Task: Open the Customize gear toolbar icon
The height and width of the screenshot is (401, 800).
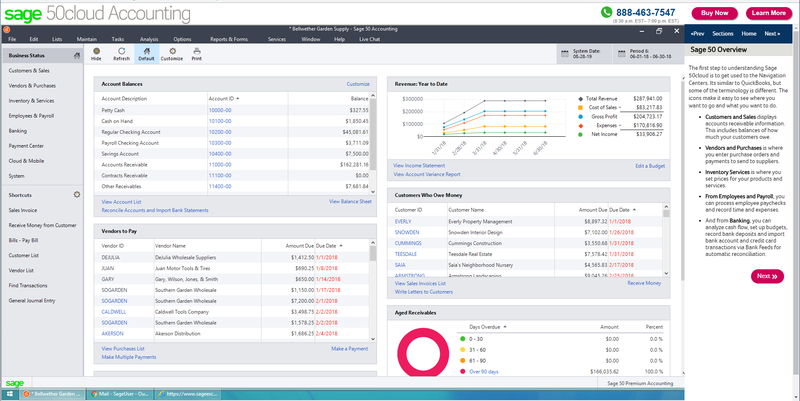Action: pos(172,51)
